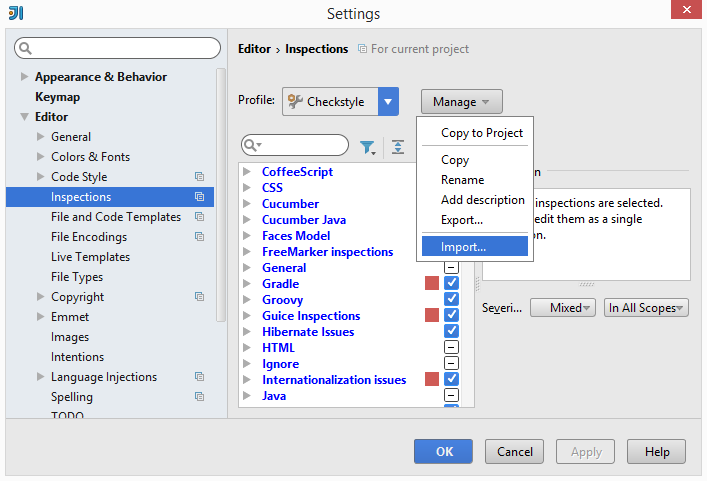Click the Apply button
The image size is (707, 481).
pyautogui.click(x=585, y=451)
